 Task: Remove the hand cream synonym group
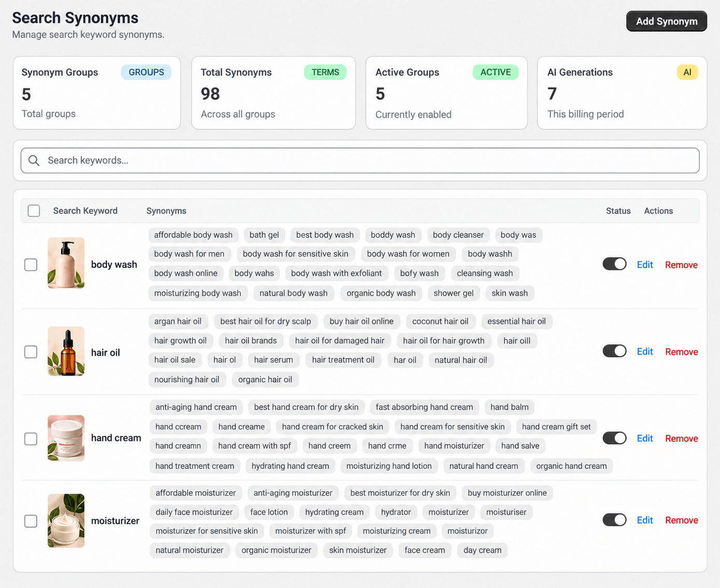click(x=681, y=439)
